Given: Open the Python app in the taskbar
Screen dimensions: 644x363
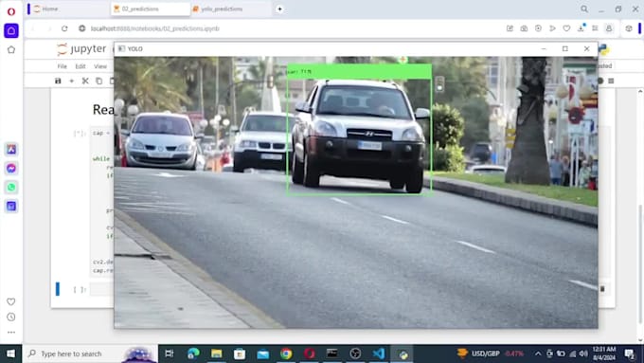Looking at the screenshot, I should pos(402,354).
